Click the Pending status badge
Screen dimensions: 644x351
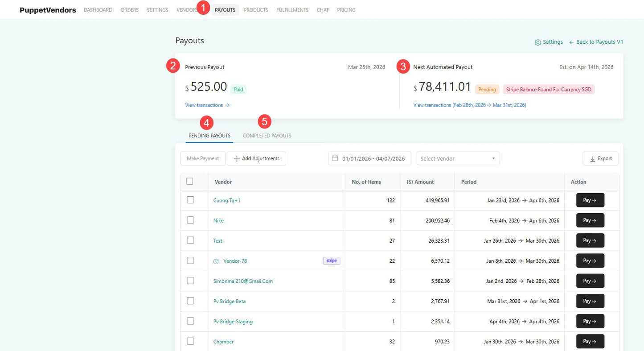pos(487,90)
